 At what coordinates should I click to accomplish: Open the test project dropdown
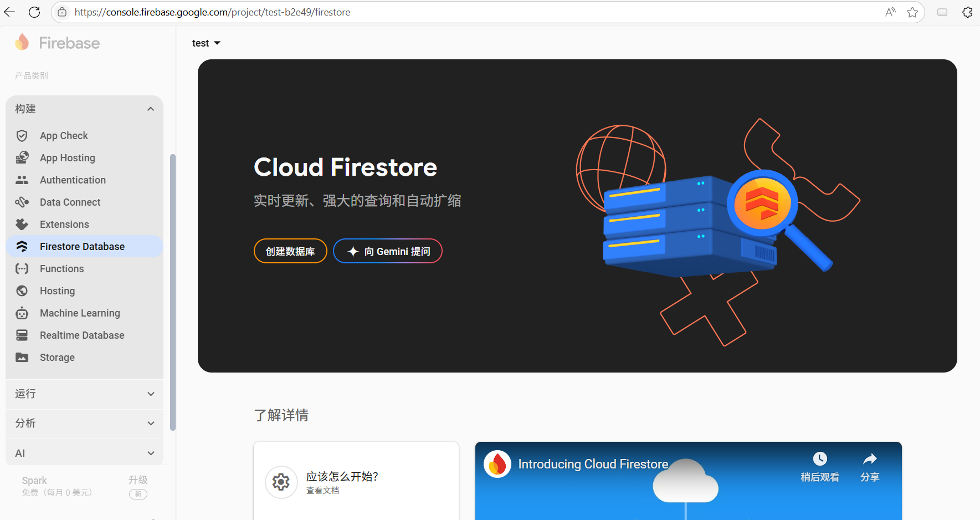[206, 43]
